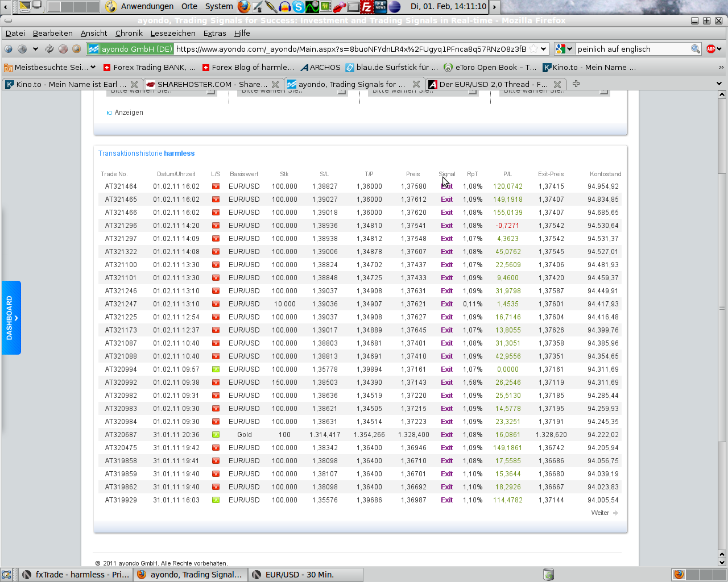Close the Kino.to tab
728x582 pixels.
pyautogui.click(x=134, y=84)
